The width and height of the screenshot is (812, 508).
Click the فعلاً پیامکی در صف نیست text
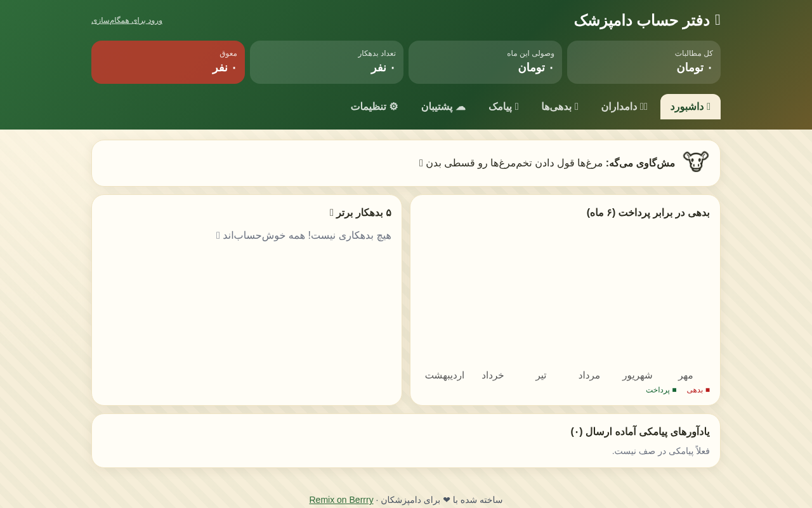(x=661, y=451)
